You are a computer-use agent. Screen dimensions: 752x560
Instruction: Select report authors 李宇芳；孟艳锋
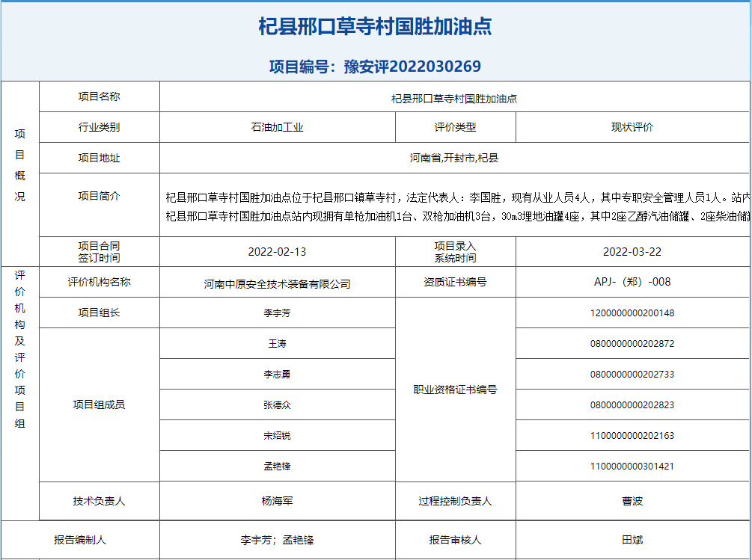(277, 541)
